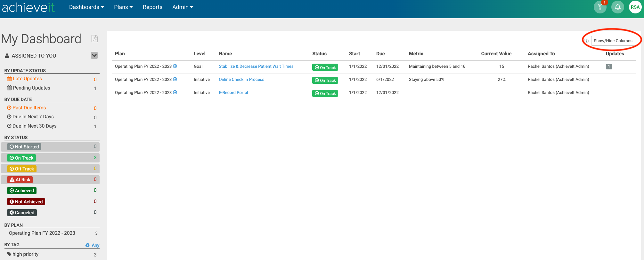The image size is (644, 260).
Task: Open plan arrow icon in E-Record Portal row
Action: [x=175, y=92]
